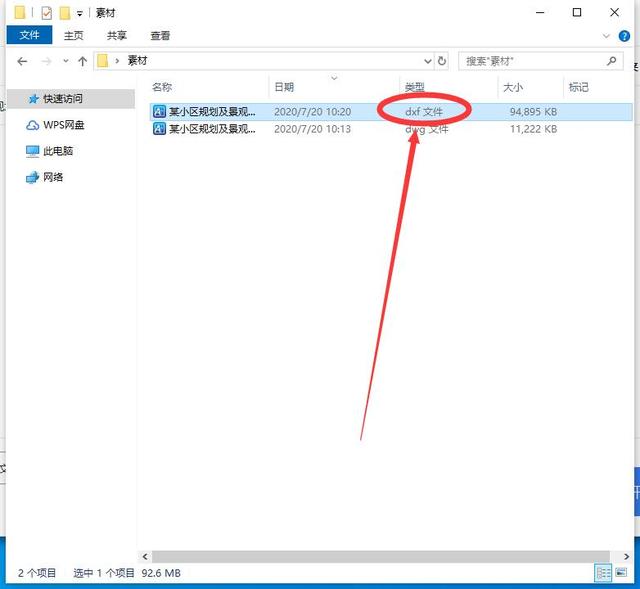This screenshot has width=640, height=589.
Task: Switch to details view icon in status bar
Action: 603,573
